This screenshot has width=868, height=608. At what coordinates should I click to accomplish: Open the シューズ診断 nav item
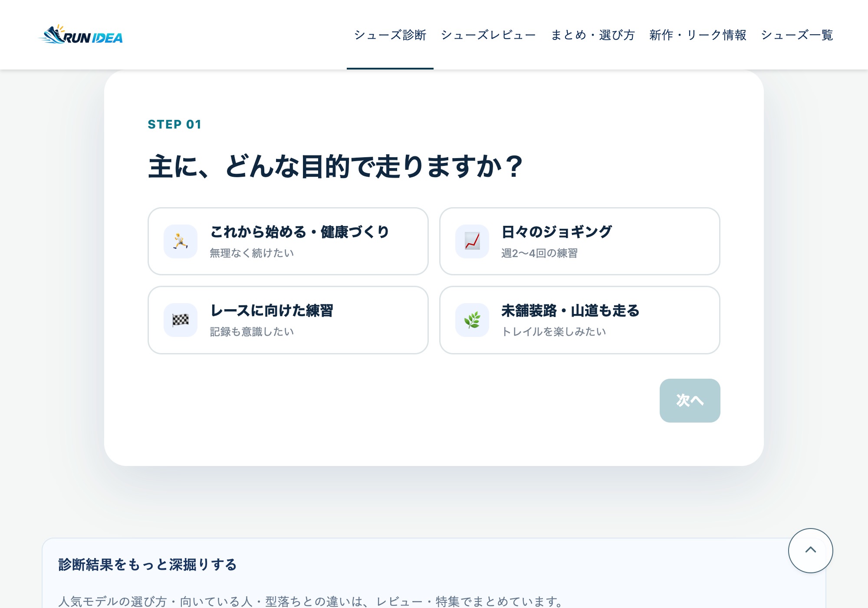click(x=390, y=35)
